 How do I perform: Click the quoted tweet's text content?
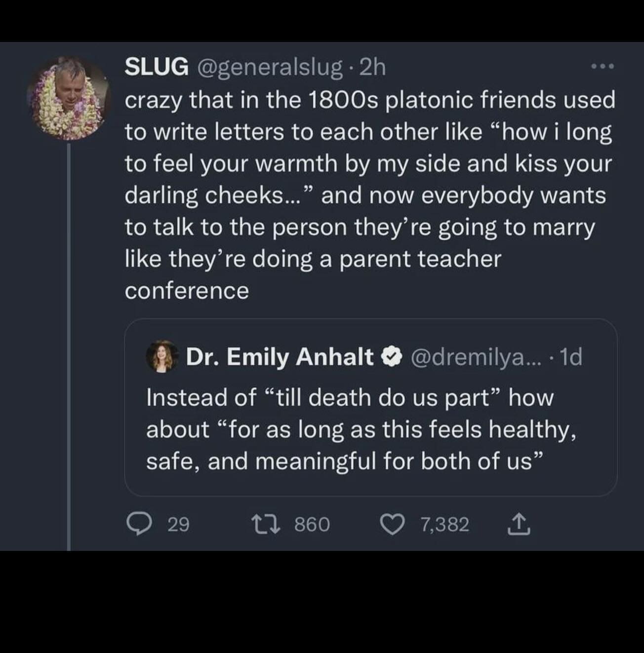[364, 428]
